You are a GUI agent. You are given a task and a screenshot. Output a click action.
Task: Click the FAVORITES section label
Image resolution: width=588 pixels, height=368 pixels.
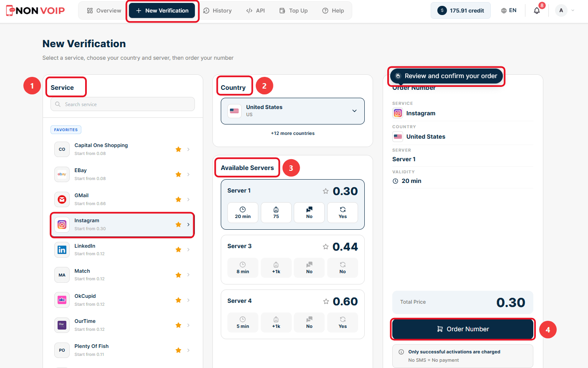[x=66, y=130]
